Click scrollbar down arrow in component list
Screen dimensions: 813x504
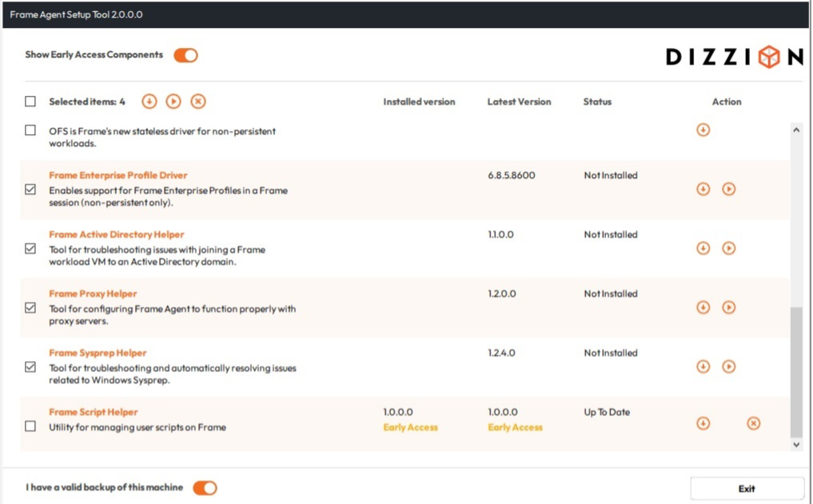pos(795,444)
